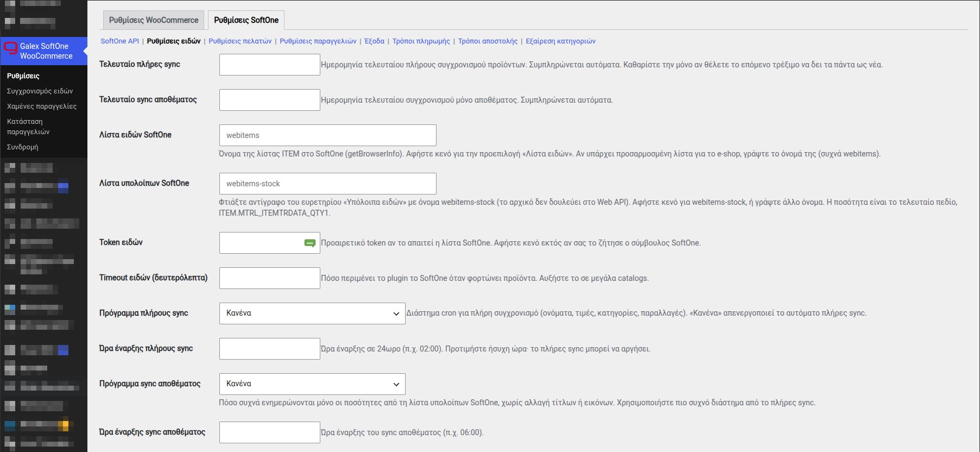
Task: Expand the Πρόγραμμα sync αποθέματος dropdown
Action: point(312,384)
